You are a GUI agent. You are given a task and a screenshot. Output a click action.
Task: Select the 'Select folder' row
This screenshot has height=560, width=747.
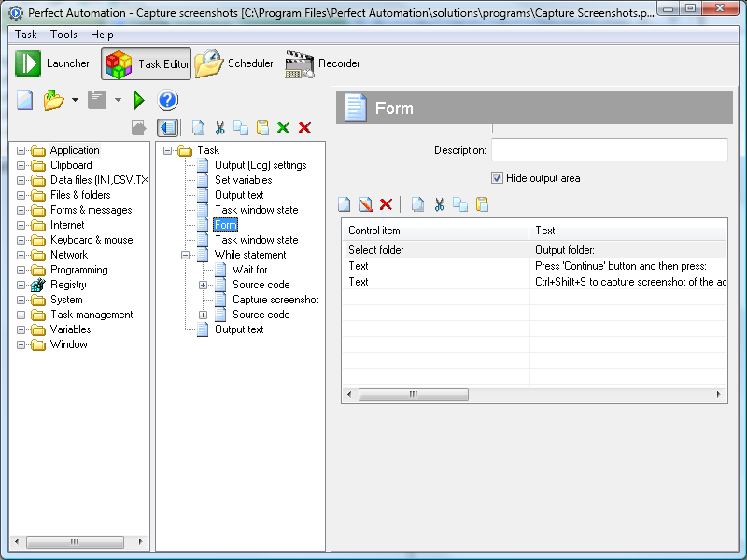(x=534, y=250)
